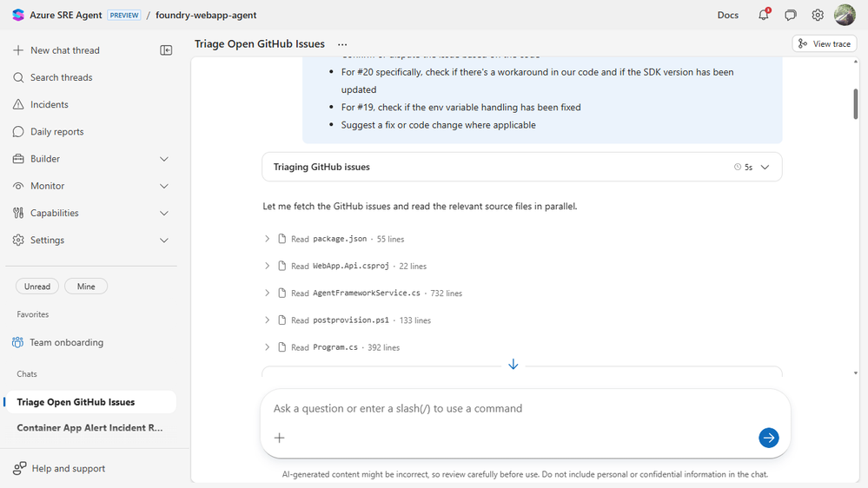Open the Docs link
The height and width of the screenshot is (488, 868).
pos(728,15)
